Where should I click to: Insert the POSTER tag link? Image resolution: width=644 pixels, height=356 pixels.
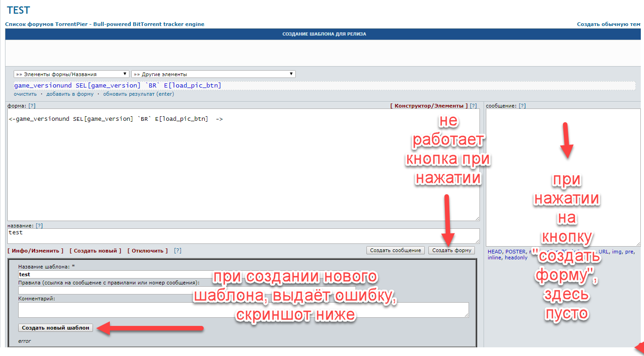515,252
